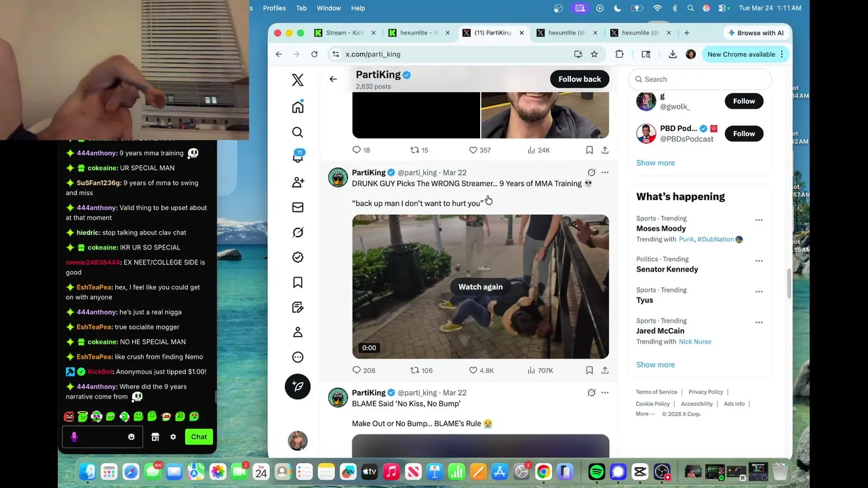Open a new Chrome tab

pyautogui.click(x=686, y=33)
